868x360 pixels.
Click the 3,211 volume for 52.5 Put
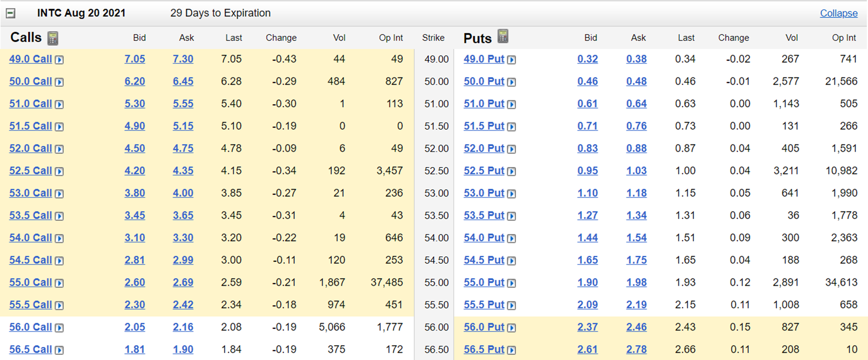[786, 170]
